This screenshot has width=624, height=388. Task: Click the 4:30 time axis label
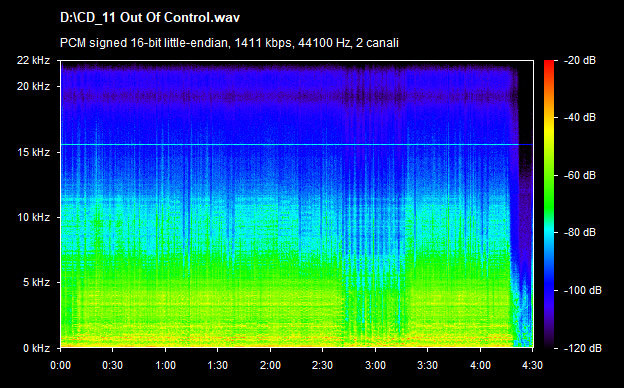(x=532, y=365)
